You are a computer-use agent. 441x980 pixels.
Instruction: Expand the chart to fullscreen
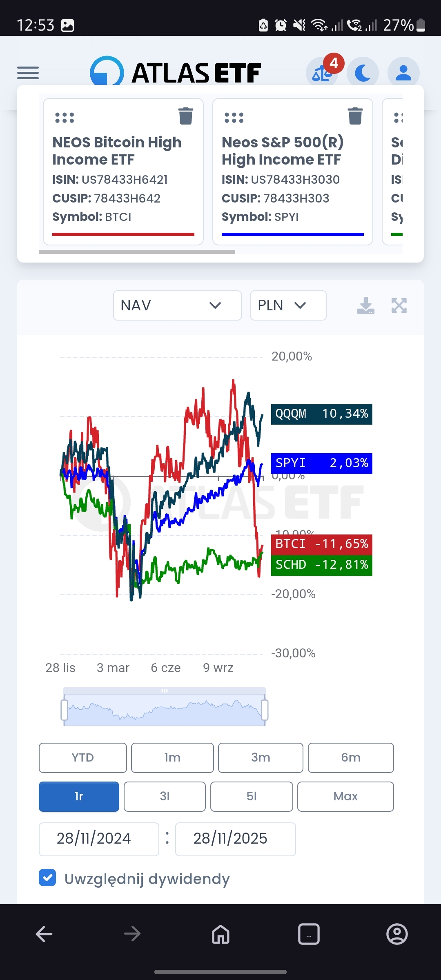point(399,305)
